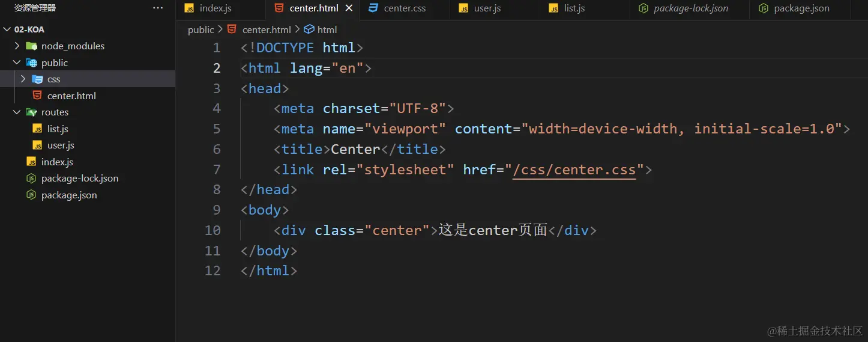Click the "viewport" attribute value in code

(405, 129)
